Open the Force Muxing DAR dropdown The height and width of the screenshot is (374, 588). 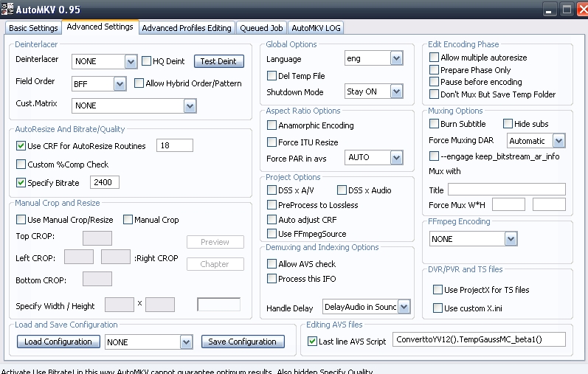558,141
